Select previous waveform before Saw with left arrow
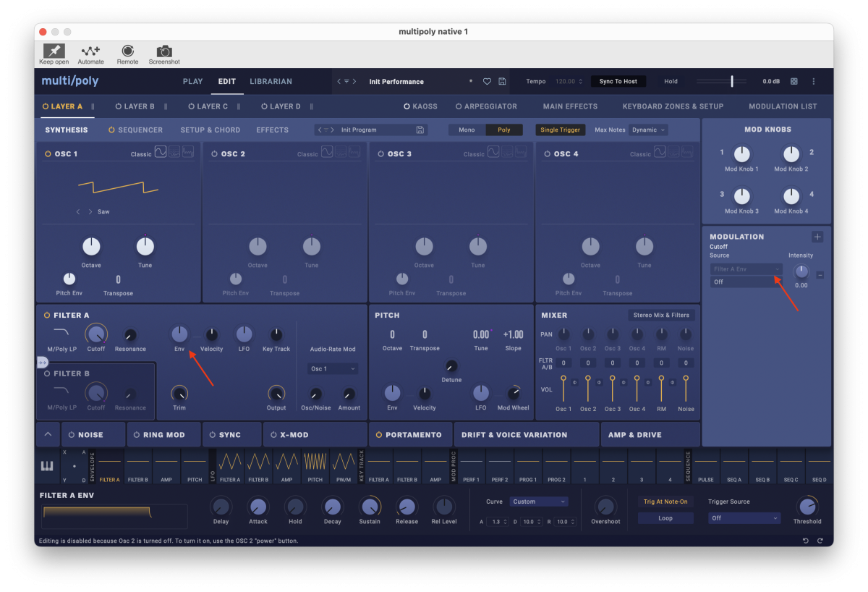The image size is (868, 592). (78, 212)
